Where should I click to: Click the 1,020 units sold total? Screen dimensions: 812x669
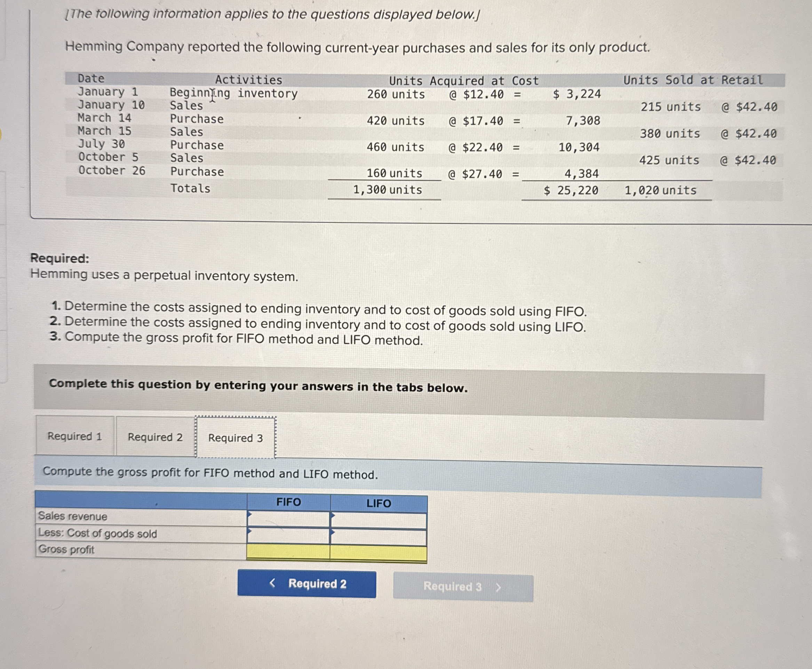click(x=660, y=190)
